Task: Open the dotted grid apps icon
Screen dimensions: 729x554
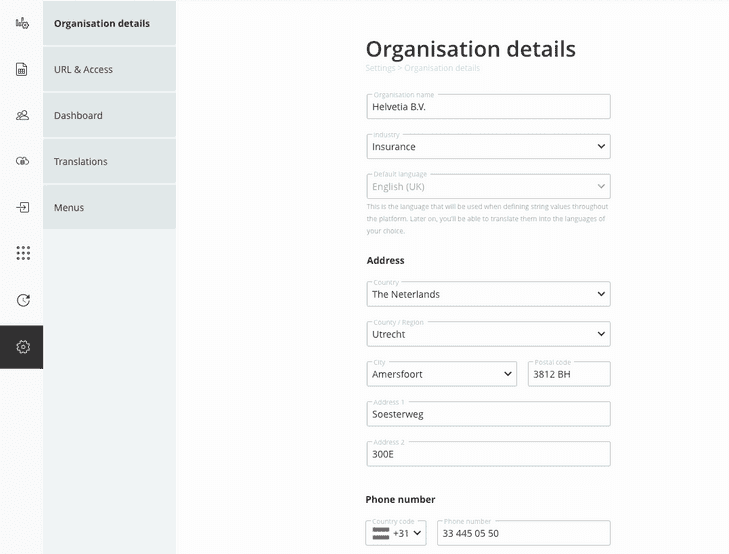Action: click(22, 253)
